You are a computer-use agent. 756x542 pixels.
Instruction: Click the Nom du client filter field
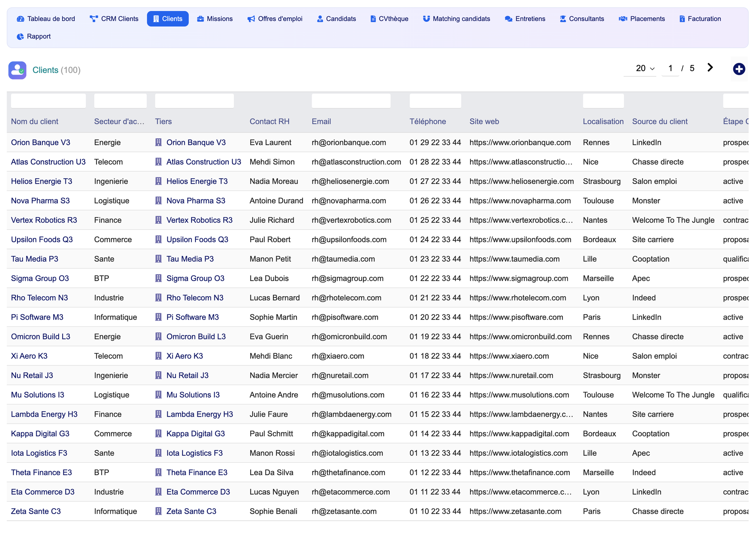pyautogui.click(x=49, y=101)
